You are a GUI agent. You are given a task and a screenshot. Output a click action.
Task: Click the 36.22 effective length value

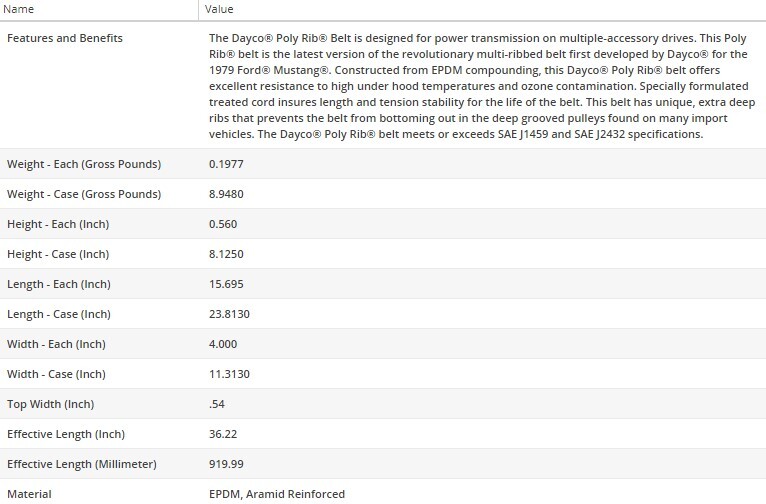pos(222,434)
